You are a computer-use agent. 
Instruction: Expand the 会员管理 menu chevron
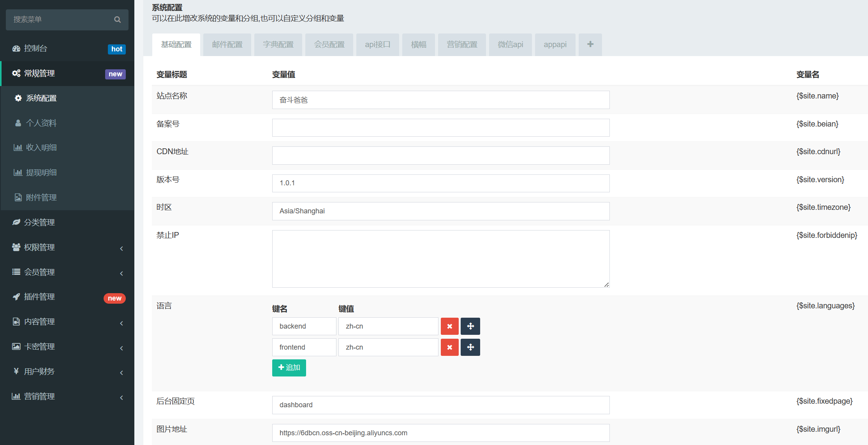point(121,273)
